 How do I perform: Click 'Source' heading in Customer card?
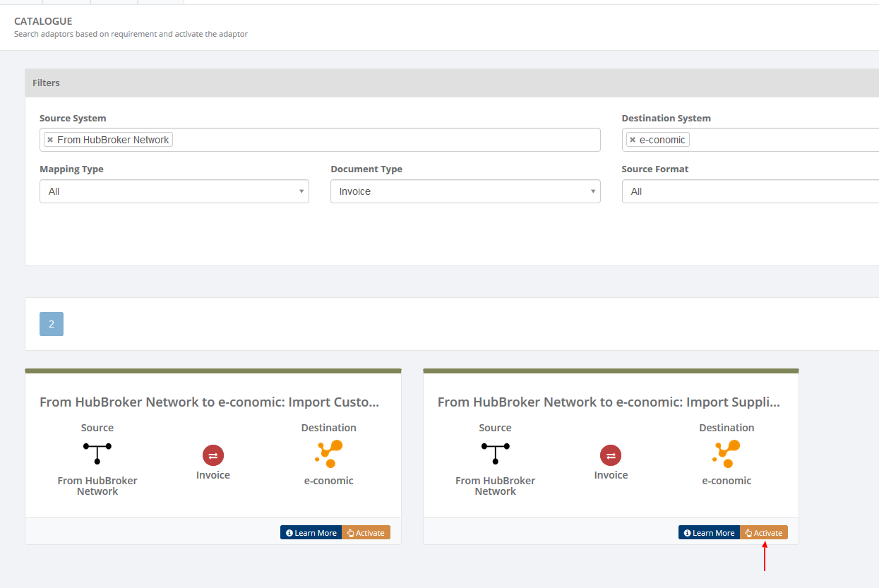97,428
